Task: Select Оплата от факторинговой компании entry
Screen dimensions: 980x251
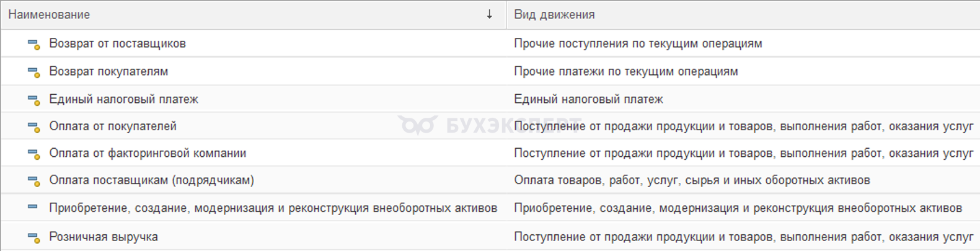Action: tap(148, 154)
